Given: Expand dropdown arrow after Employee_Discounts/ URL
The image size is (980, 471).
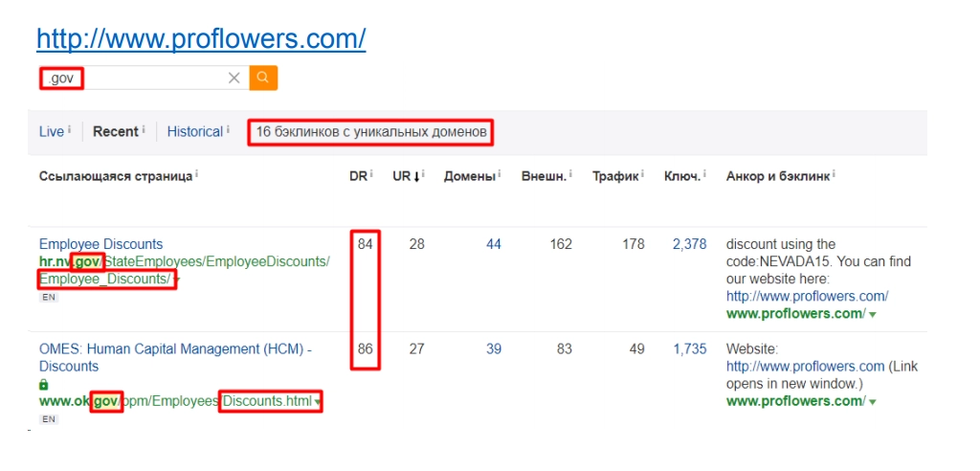Looking at the screenshot, I should (x=178, y=280).
